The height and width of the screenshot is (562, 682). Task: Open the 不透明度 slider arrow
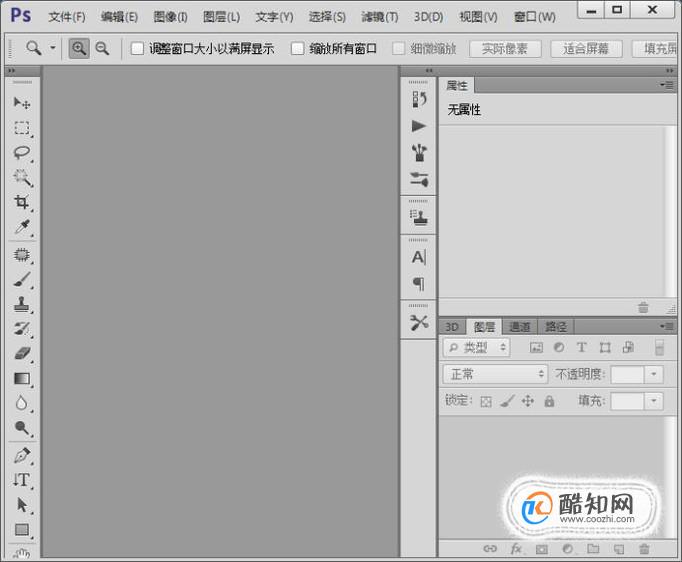coord(653,375)
